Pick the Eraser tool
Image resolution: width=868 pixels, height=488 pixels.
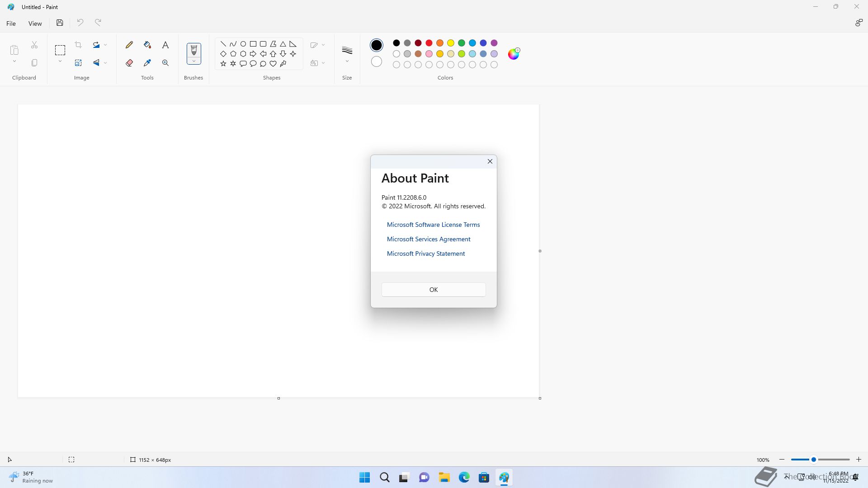tap(129, 63)
